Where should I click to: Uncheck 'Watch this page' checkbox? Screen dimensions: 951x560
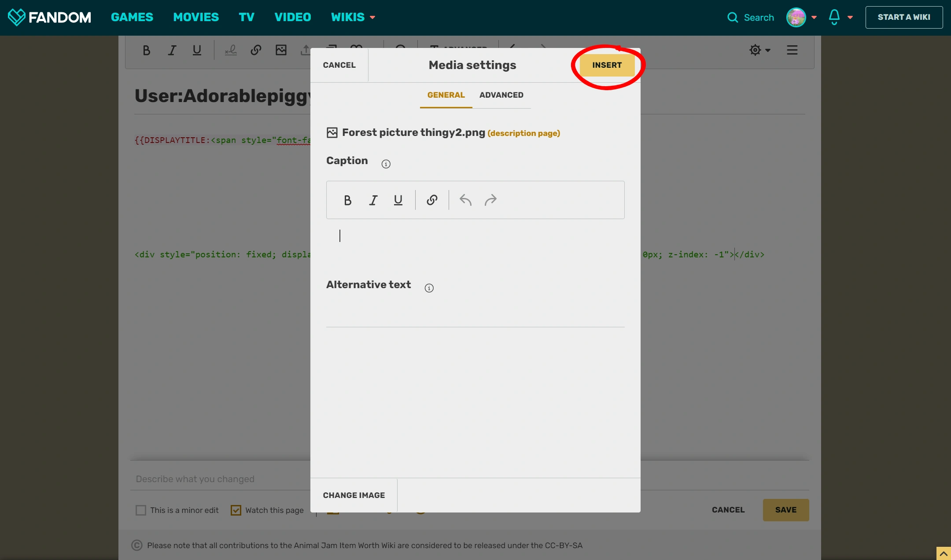click(x=236, y=510)
